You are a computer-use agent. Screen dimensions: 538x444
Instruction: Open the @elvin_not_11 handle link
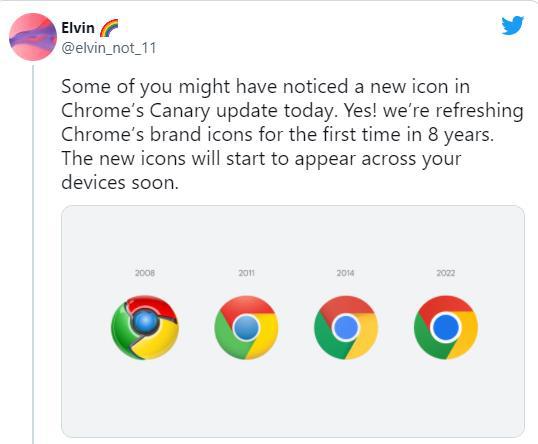[x=109, y=48]
